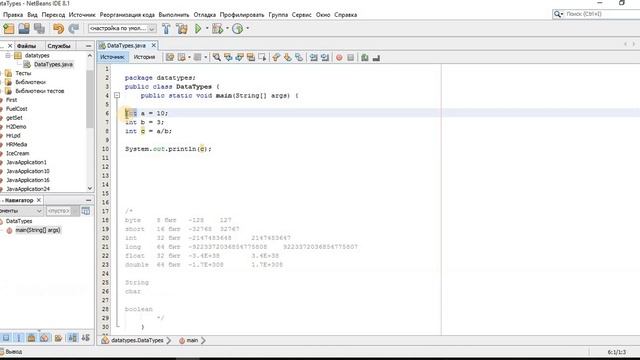The height and width of the screenshot is (360, 640).
Task: Open Run Project dropdown arrow
Action: coord(207,29)
